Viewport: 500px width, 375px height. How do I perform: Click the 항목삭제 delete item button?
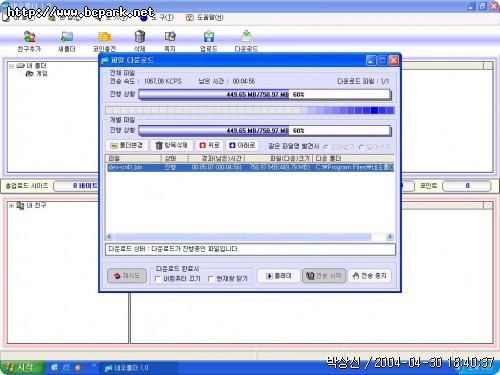(x=172, y=145)
